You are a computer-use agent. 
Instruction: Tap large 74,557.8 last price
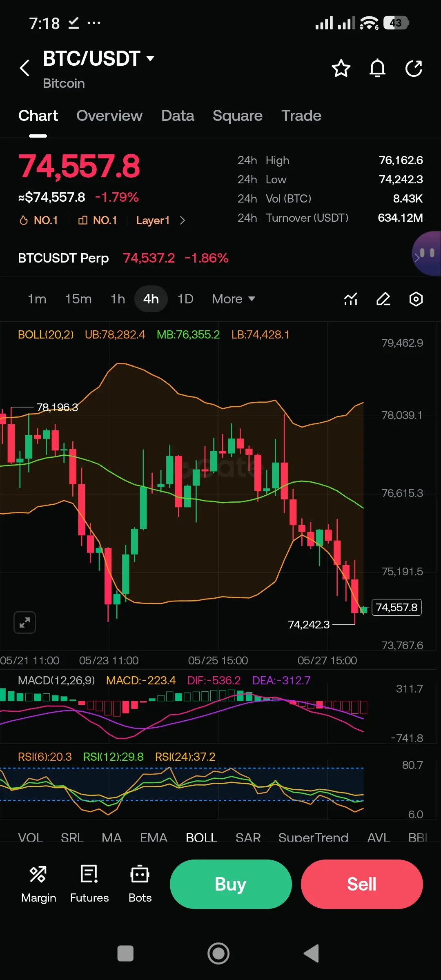click(79, 166)
